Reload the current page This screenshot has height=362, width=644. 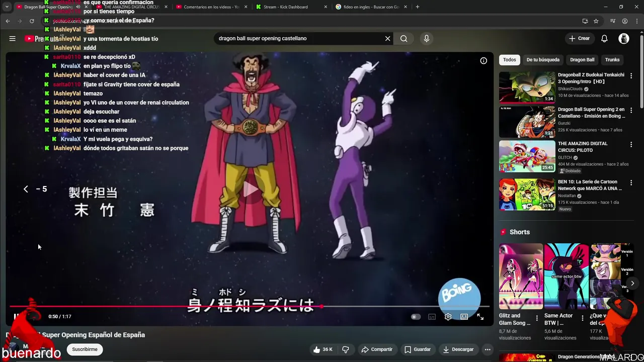pos(32,21)
